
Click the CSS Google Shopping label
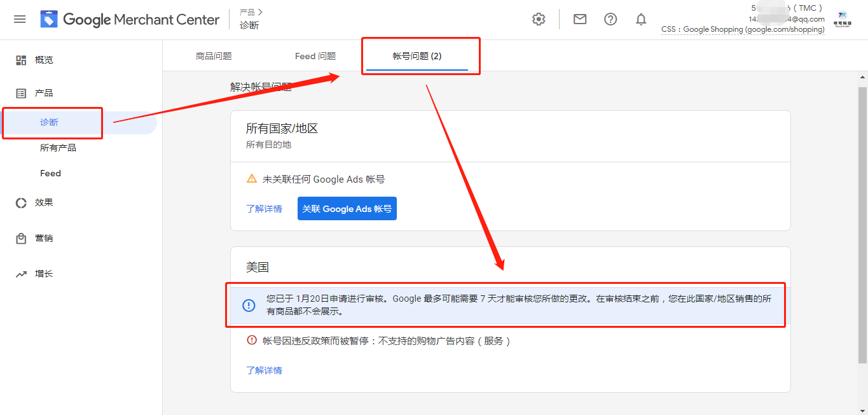743,29
